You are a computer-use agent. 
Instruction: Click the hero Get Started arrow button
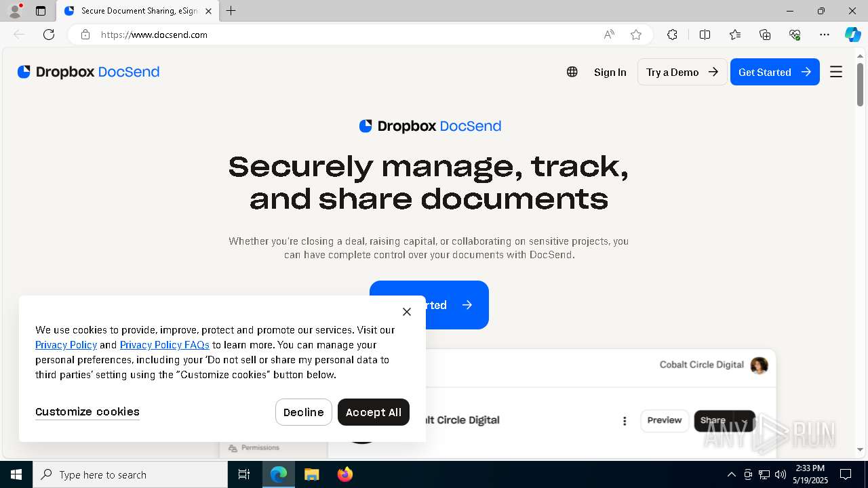pyautogui.click(x=429, y=305)
